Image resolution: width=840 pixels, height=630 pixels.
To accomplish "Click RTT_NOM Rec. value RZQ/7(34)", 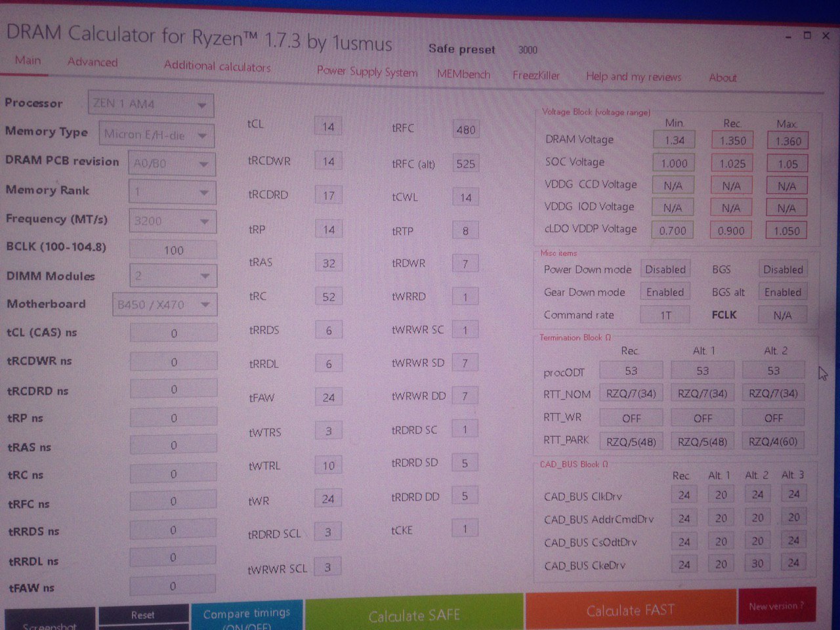I will tap(631, 394).
